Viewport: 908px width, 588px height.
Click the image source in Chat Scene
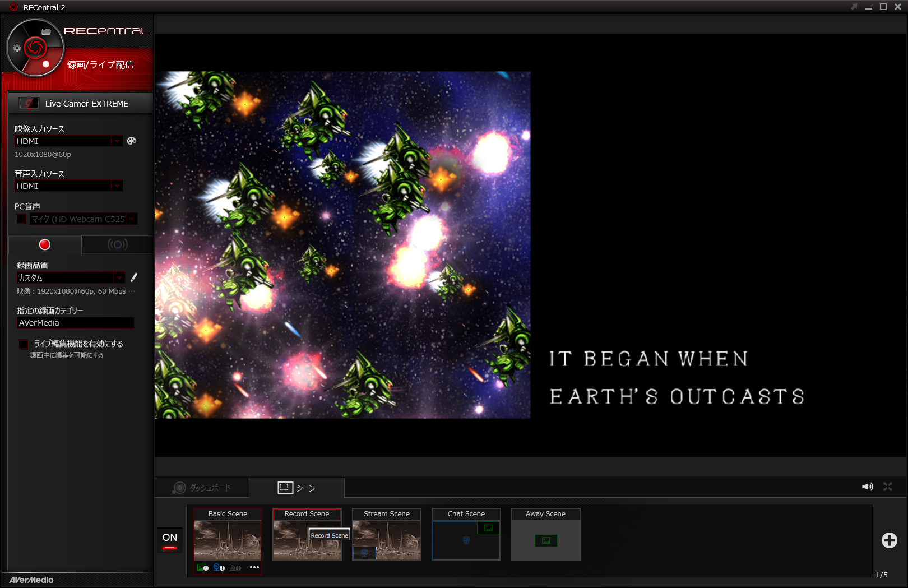488,527
